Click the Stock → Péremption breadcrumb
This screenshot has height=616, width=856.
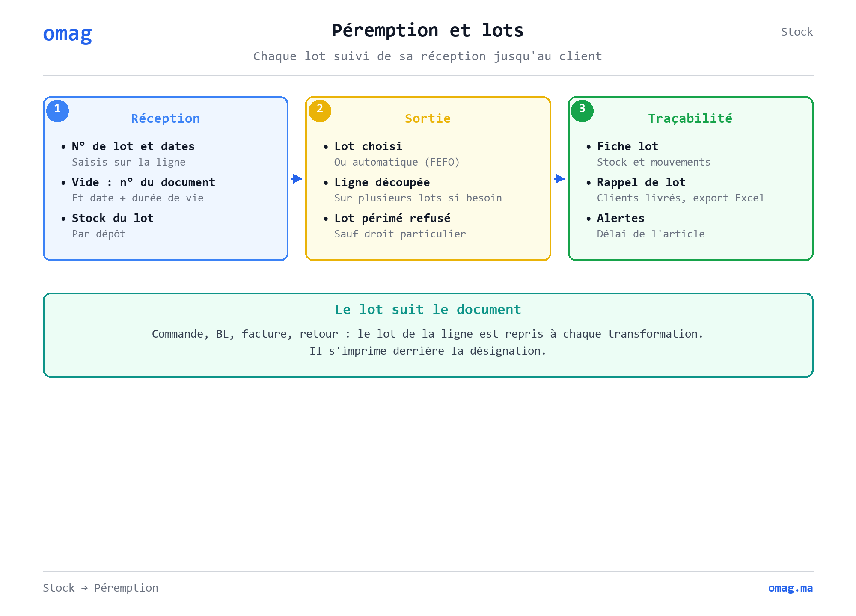101,588
